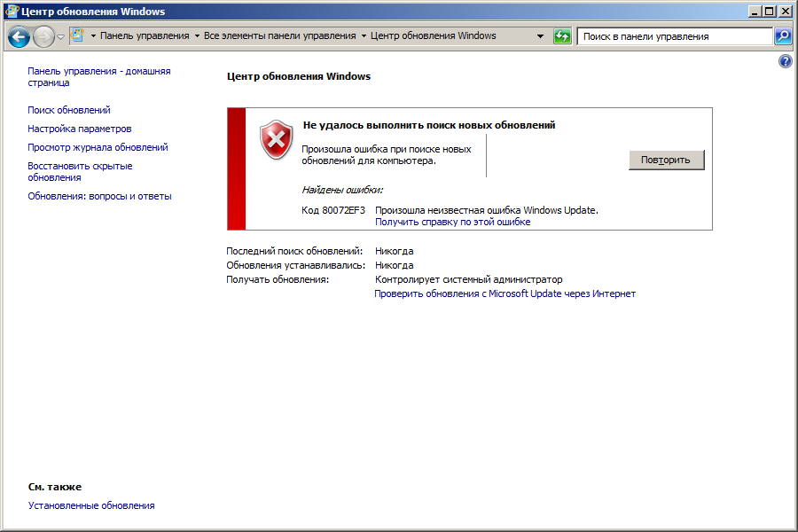Click Поиск обновлений in sidebar

tap(68, 110)
